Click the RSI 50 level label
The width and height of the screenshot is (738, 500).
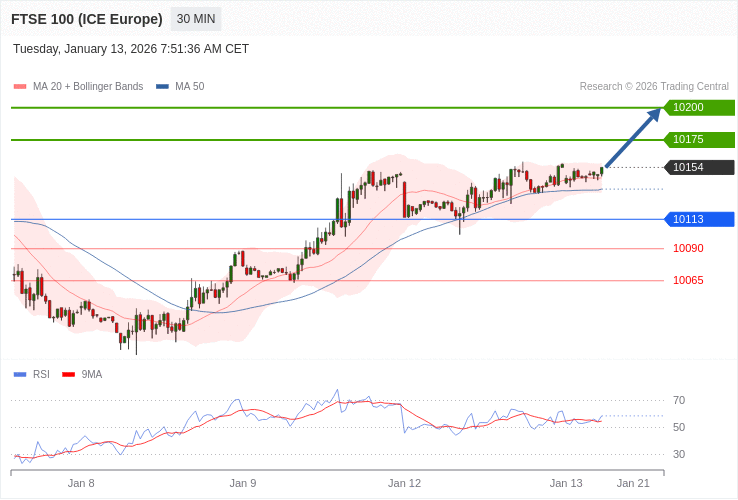click(679, 427)
